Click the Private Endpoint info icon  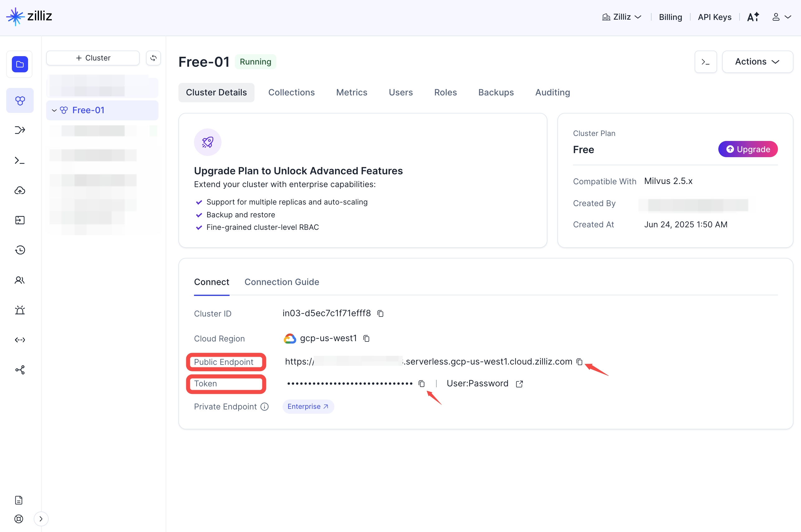coord(265,406)
